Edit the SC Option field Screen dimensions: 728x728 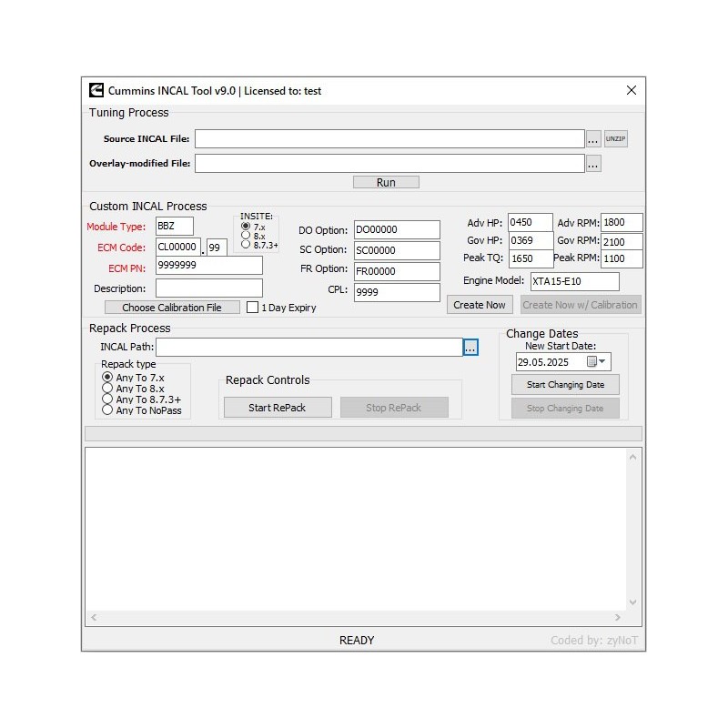(397, 251)
